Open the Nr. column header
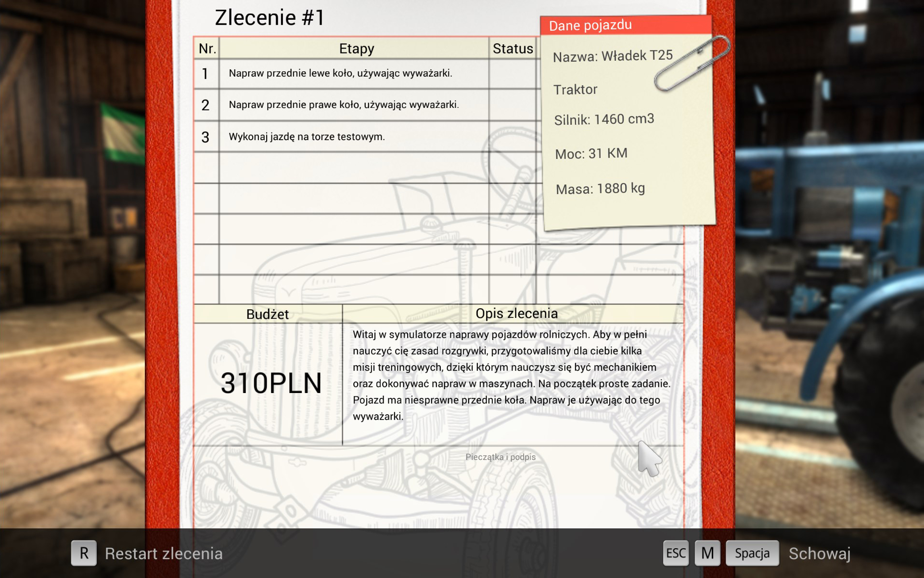This screenshot has height=578, width=924. (206, 48)
